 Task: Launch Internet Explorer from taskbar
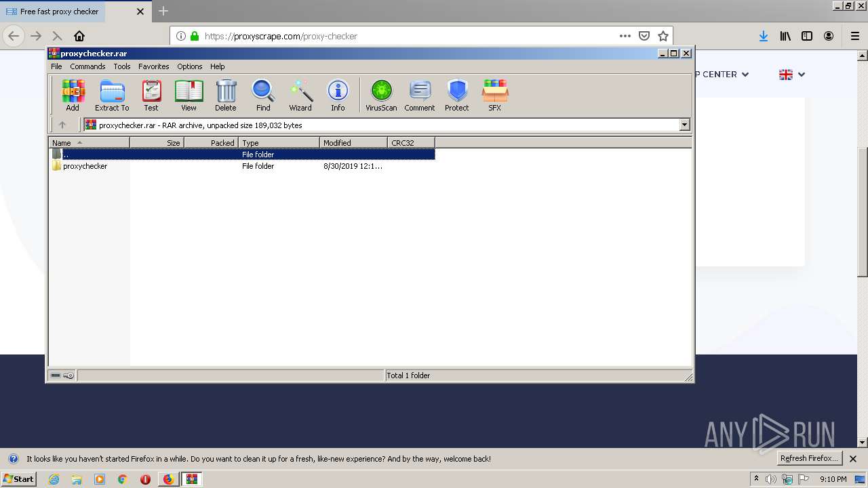[x=54, y=479]
